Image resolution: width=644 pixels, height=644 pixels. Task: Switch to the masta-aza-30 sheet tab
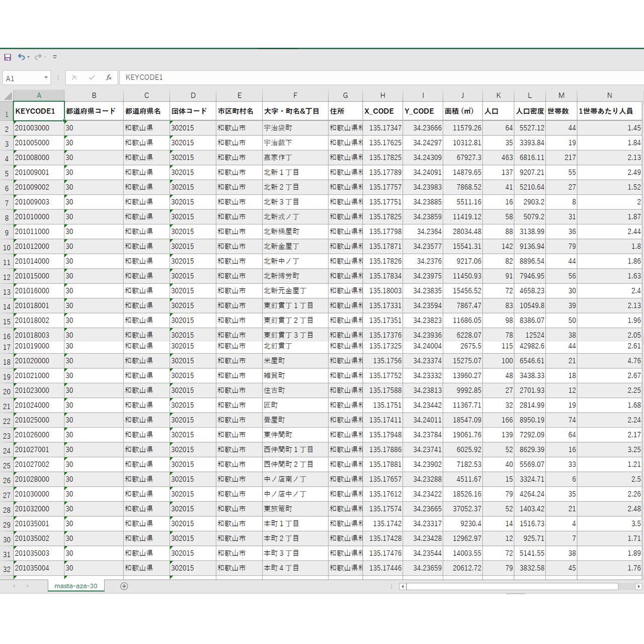pyautogui.click(x=76, y=586)
